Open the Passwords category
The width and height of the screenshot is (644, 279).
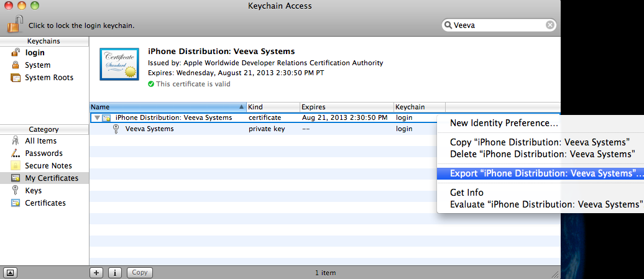click(x=43, y=153)
